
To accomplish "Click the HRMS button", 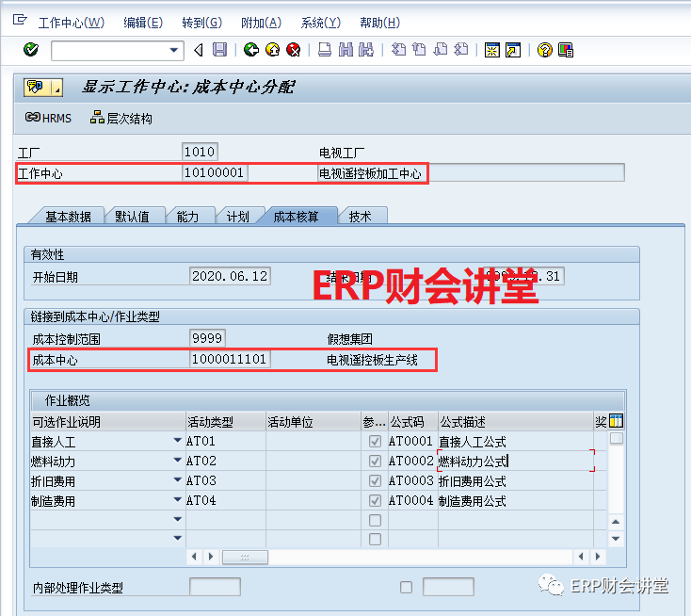I will [49, 118].
